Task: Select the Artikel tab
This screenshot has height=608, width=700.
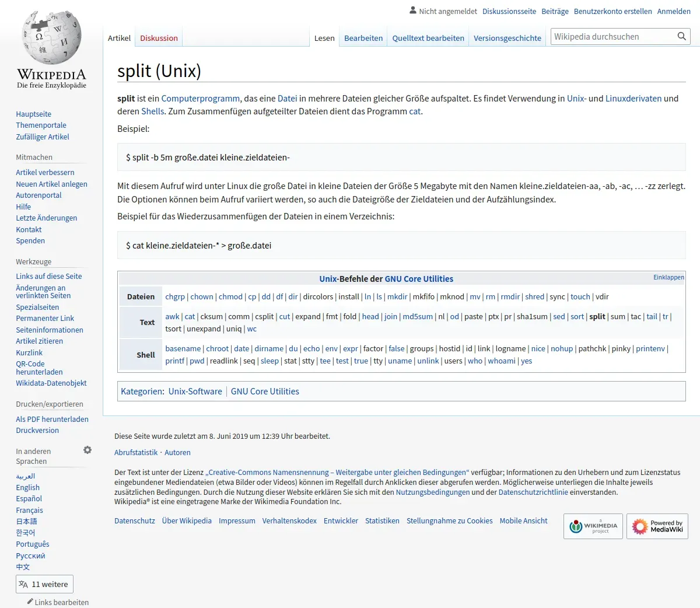Action: (x=119, y=38)
